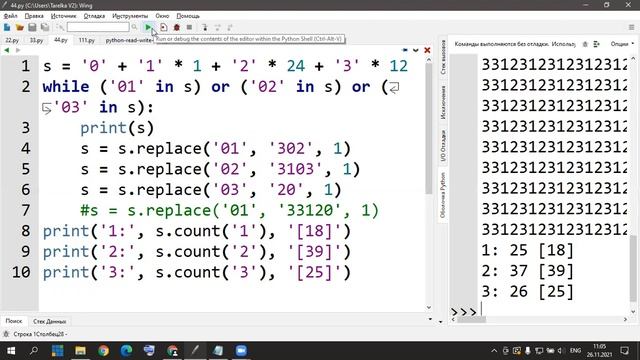Show hidden system tray icons
The height and width of the screenshot is (360, 640).
pyautogui.click(x=494, y=351)
